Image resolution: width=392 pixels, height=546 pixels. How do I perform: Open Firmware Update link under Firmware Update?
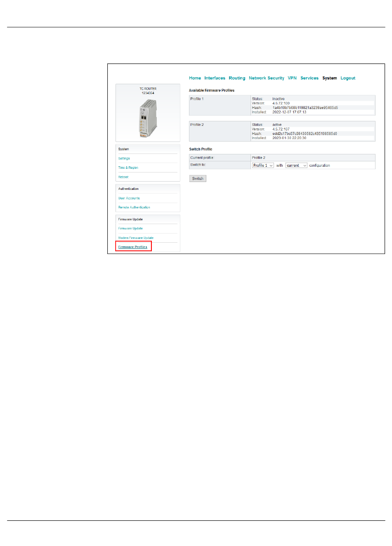[130, 228]
